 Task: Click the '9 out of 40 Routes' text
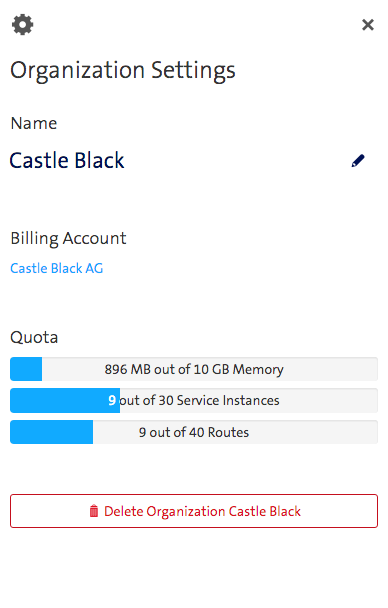click(194, 432)
